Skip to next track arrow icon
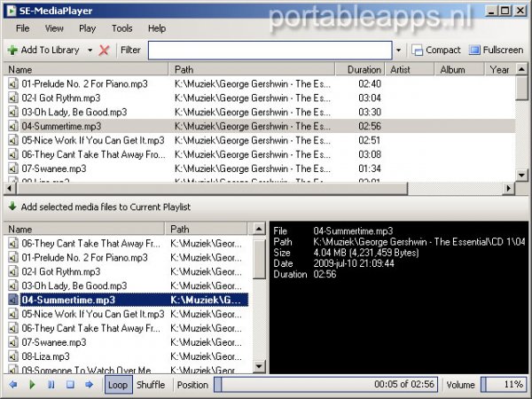The height and width of the screenshot is (399, 532). (89, 385)
